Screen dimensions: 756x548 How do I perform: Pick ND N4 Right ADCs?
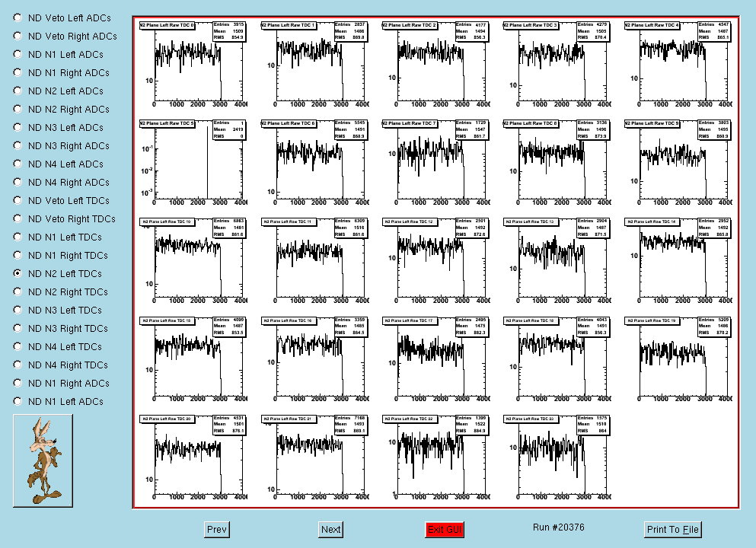(18, 182)
